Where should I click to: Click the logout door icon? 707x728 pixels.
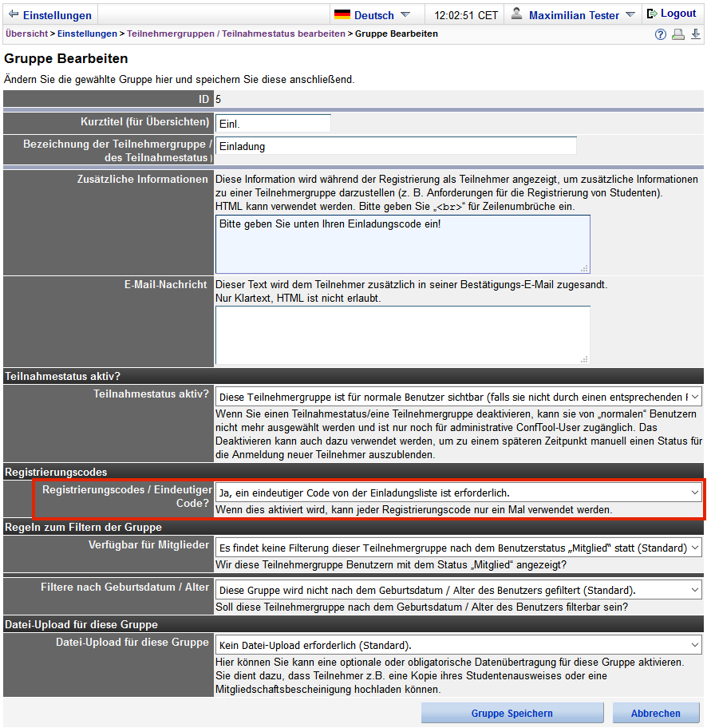[x=652, y=14]
